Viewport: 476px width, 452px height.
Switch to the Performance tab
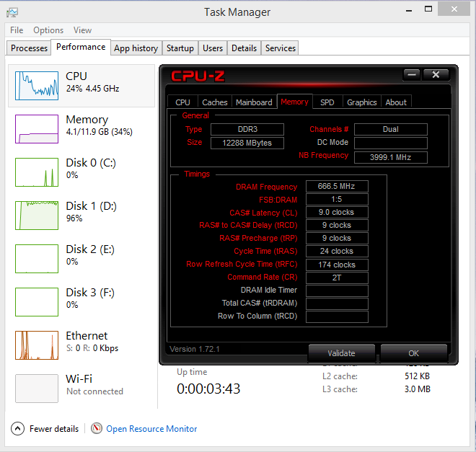tap(81, 47)
